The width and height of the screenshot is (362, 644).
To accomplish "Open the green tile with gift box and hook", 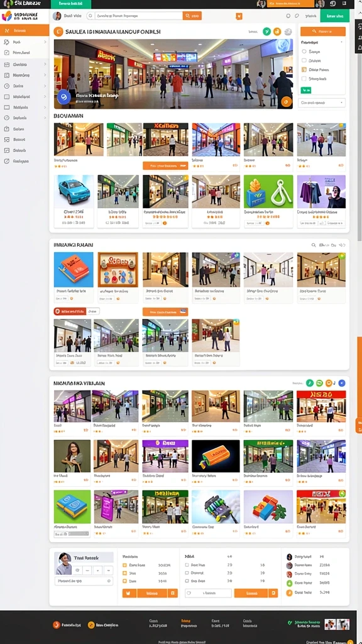I will click(x=268, y=191).
